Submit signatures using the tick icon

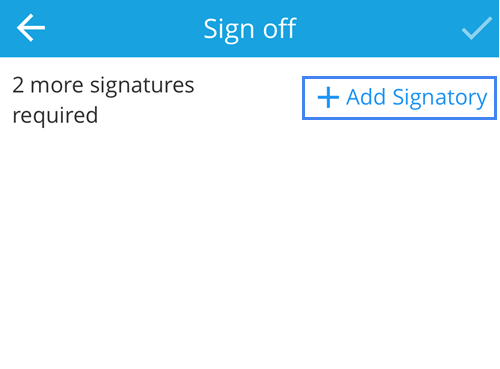477,28
